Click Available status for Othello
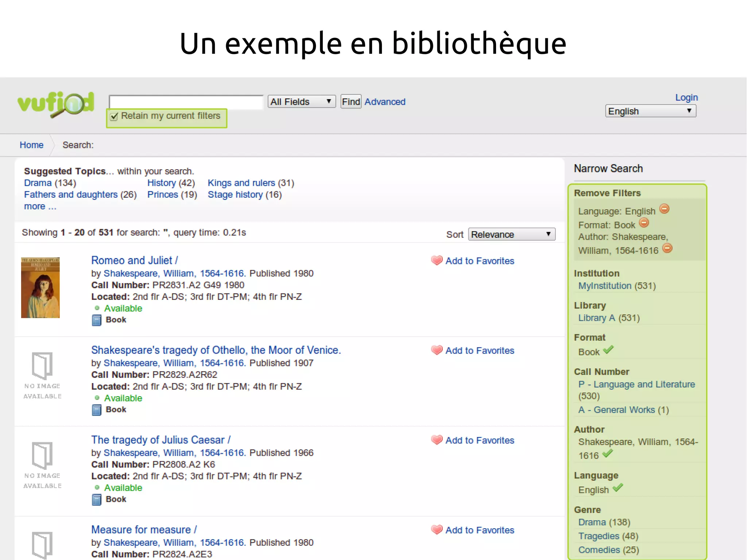The width and height of the screenshot is (747, 560). [123, 398]
